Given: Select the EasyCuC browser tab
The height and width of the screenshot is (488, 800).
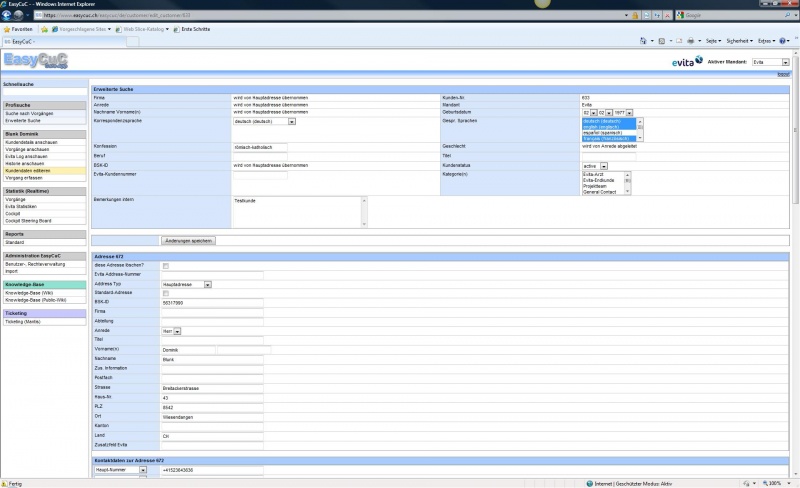Looking at the screenshot, I should point(64,41).
